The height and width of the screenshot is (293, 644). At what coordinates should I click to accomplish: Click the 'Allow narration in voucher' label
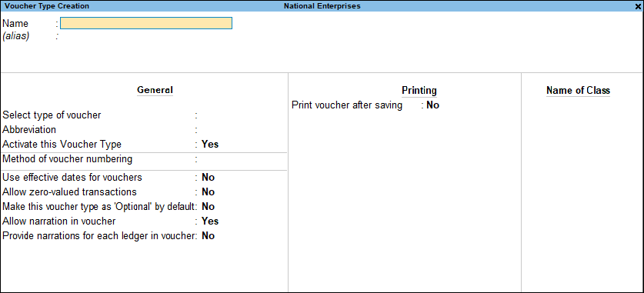point(59,221)
